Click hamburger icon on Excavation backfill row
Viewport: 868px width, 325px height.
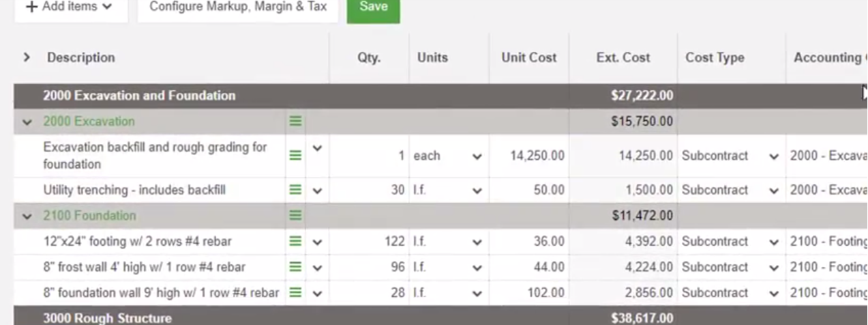pyautogui.click(x=295, y=156)
